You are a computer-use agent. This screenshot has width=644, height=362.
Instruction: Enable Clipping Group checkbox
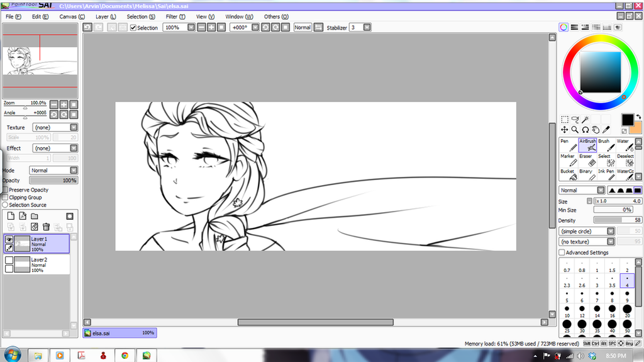5,197
